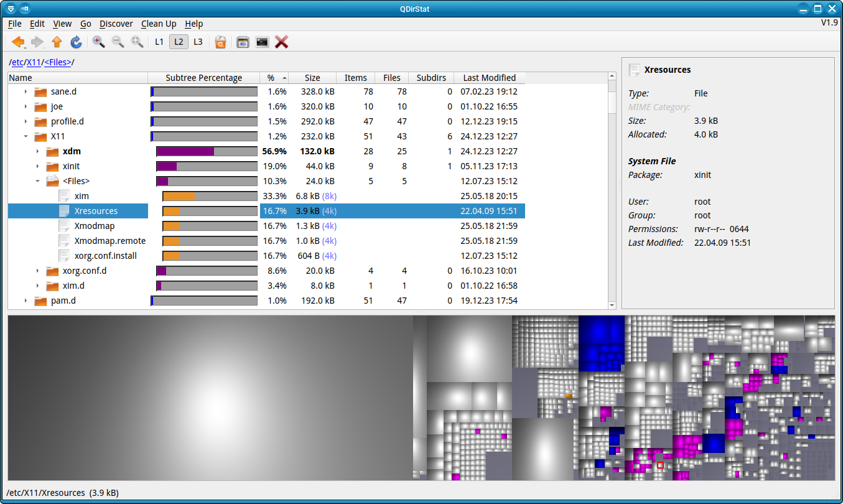
Task: Sort by Subtree Percentage column header
Action: [203, 78]
